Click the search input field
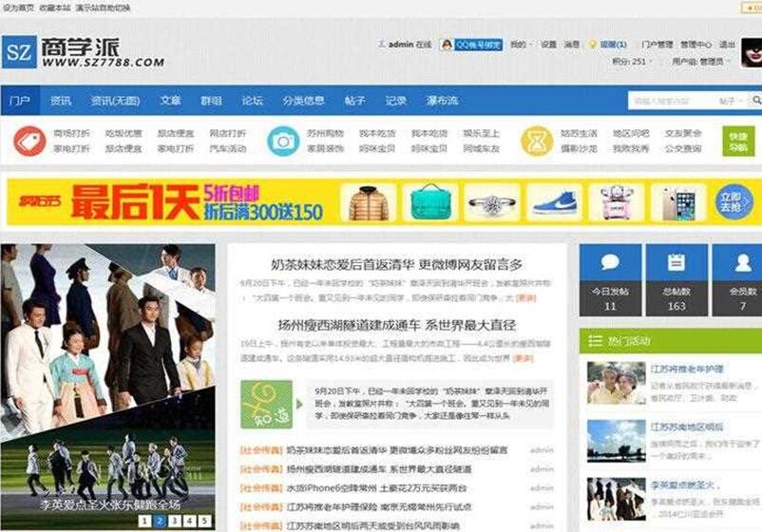This screenshot has height=532, width=762. click(x=670, y=100)
